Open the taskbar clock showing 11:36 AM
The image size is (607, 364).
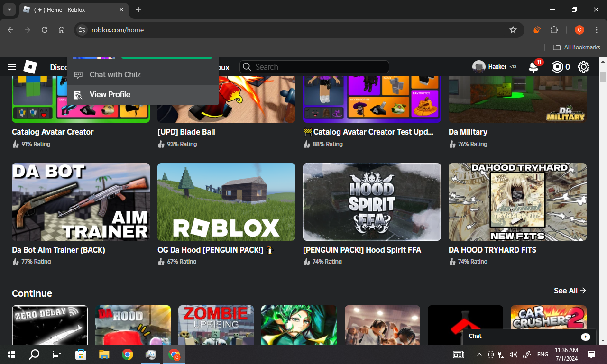(567, 354)
